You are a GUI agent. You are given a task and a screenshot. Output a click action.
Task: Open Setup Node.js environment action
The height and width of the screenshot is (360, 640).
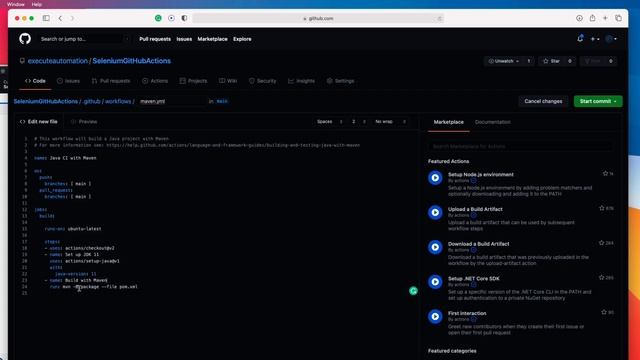tap(481, 174)
